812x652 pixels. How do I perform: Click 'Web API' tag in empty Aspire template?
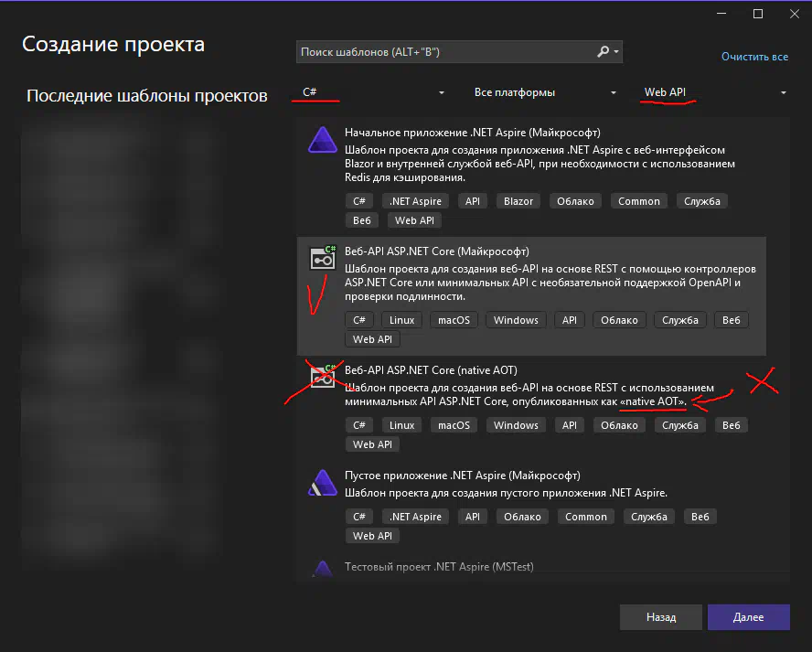click(x=372, y=536)
